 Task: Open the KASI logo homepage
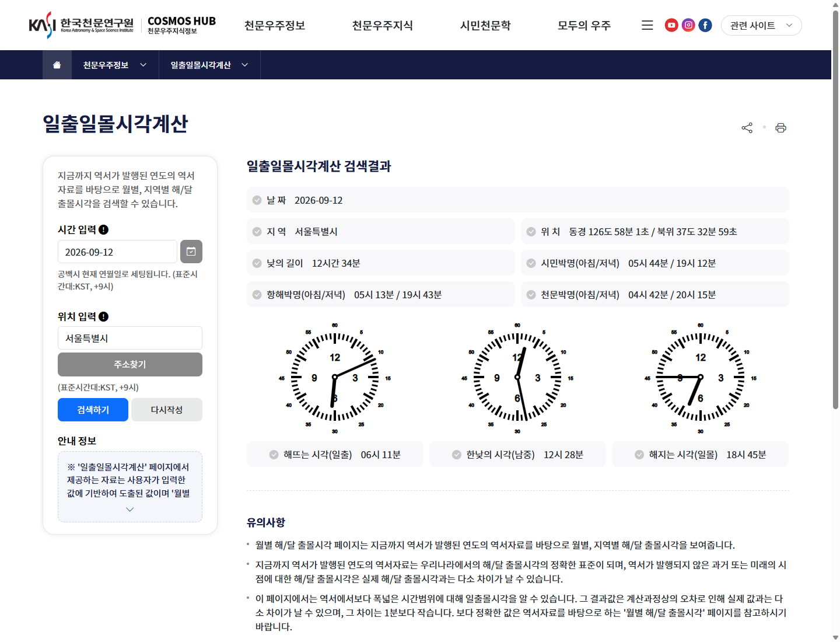click(x=81, y=25)
